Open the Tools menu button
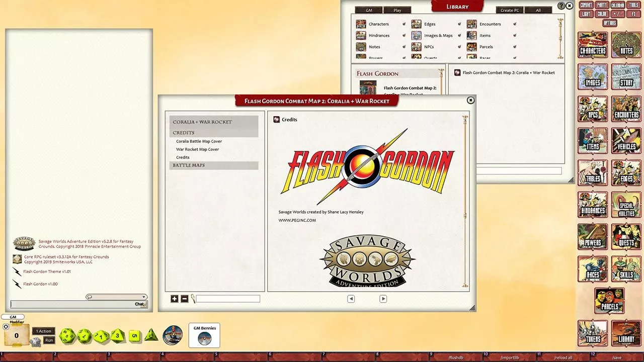Viewport: 644px width, 362px height. [x=633, y=5]
